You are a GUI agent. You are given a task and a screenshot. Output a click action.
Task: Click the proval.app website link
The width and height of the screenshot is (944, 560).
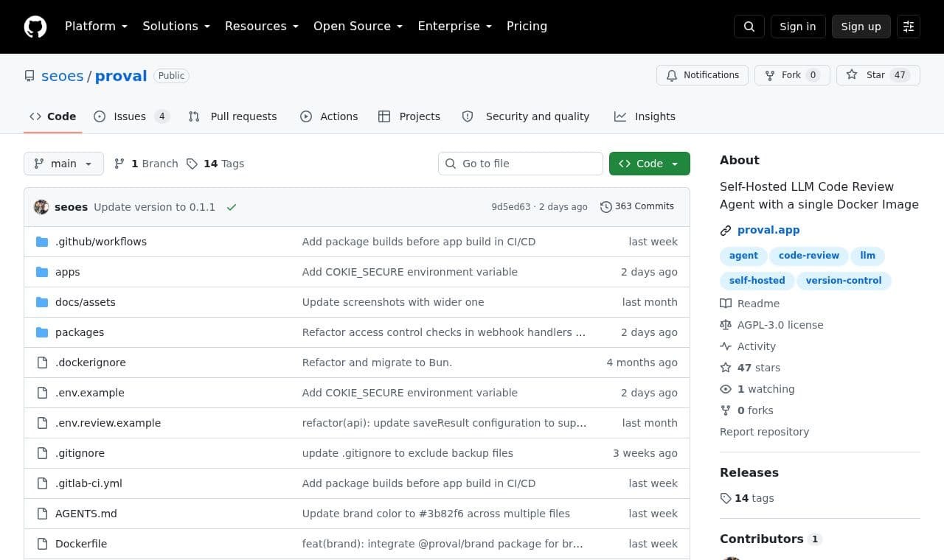click(x=768, y=230)
